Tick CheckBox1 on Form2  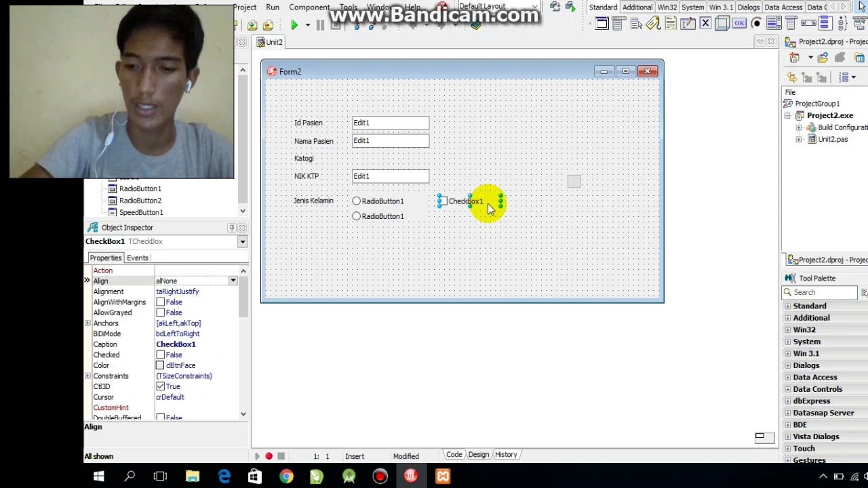click(443, 201)
